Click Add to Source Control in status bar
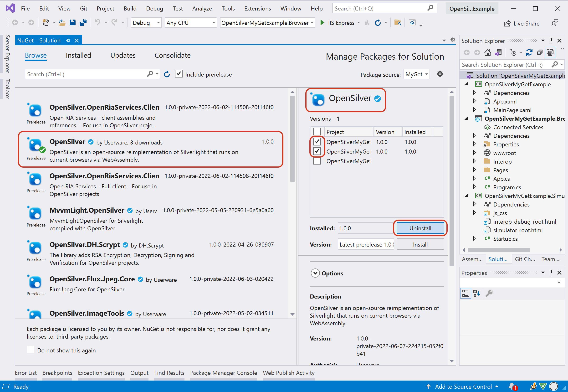The image size is (568, 392). tap(463, 387)
